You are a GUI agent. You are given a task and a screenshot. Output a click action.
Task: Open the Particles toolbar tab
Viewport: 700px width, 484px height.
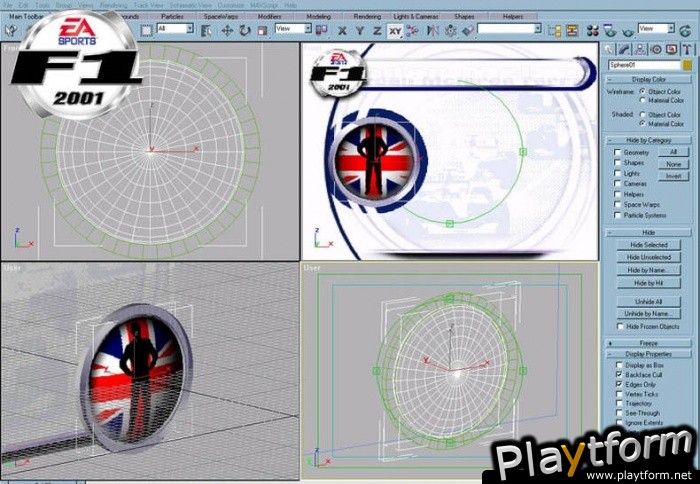[x=172, y=17]
